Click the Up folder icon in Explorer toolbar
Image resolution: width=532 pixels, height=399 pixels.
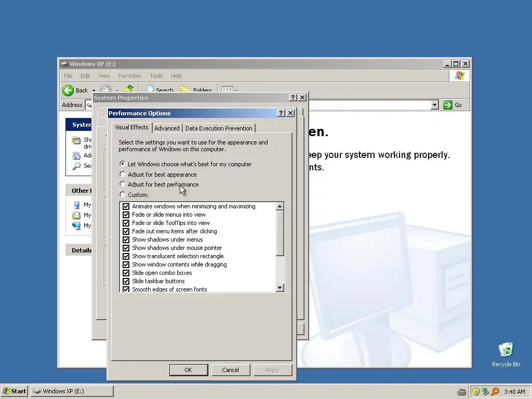[129, 88]
